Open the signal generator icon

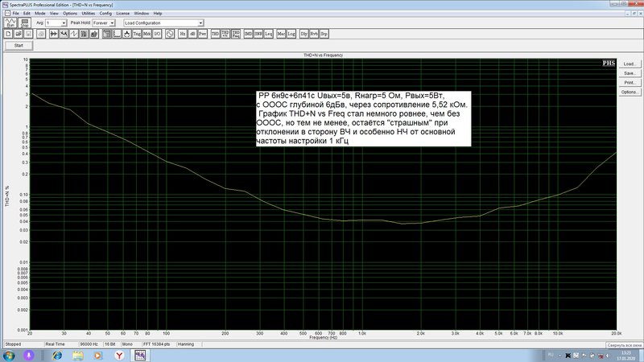[x=170, y=34]
